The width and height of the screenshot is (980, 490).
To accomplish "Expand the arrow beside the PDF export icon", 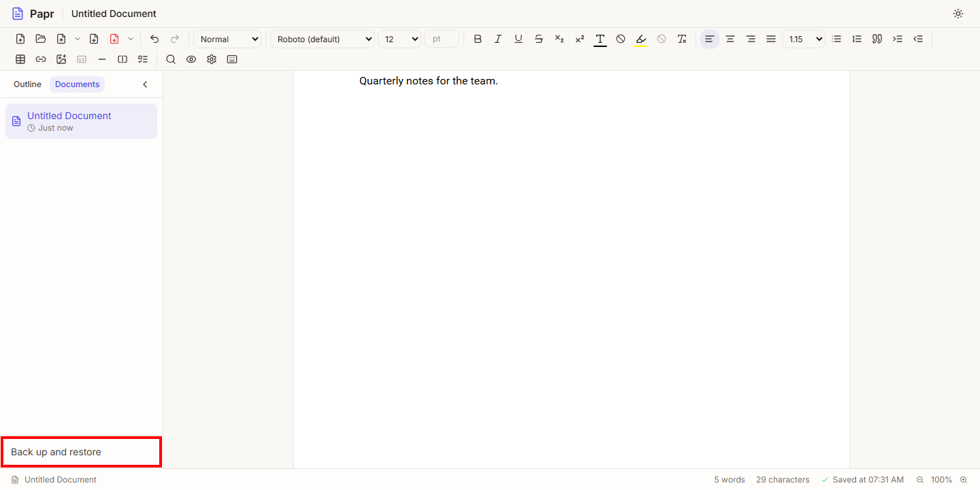I will [131, 39].
